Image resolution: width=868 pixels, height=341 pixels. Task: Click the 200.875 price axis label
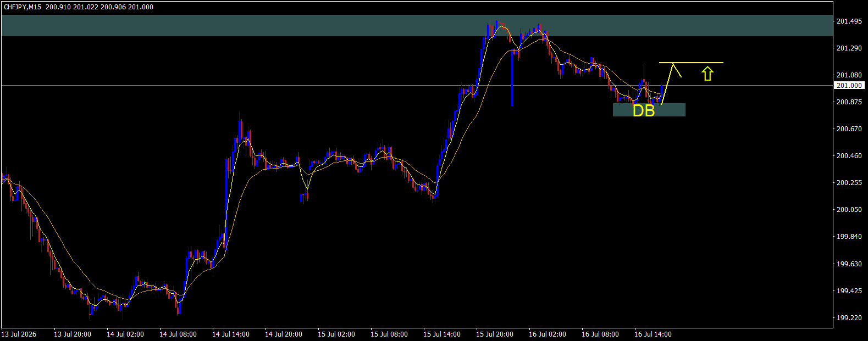849,102
